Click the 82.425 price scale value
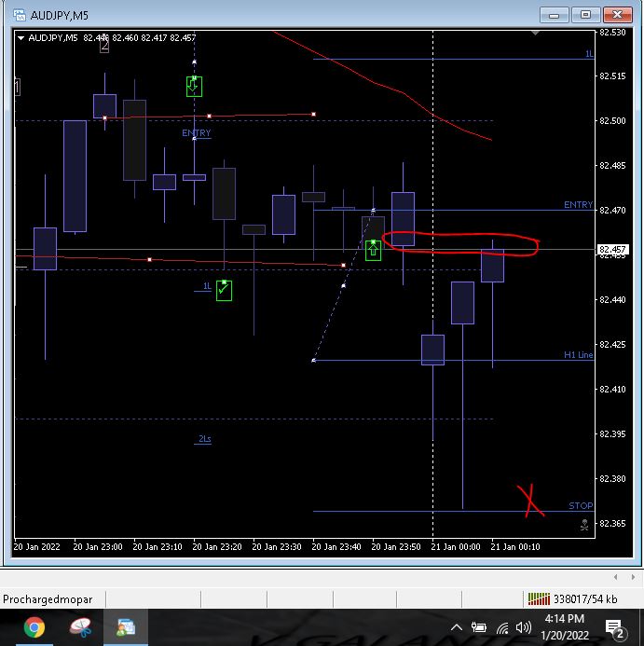 point(612,344)
